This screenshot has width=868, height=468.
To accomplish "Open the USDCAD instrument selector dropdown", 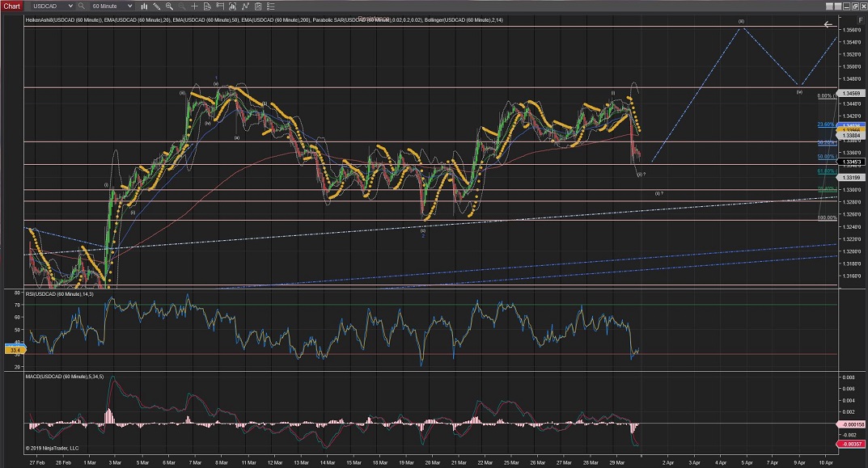I will click(x=52, y=6).
